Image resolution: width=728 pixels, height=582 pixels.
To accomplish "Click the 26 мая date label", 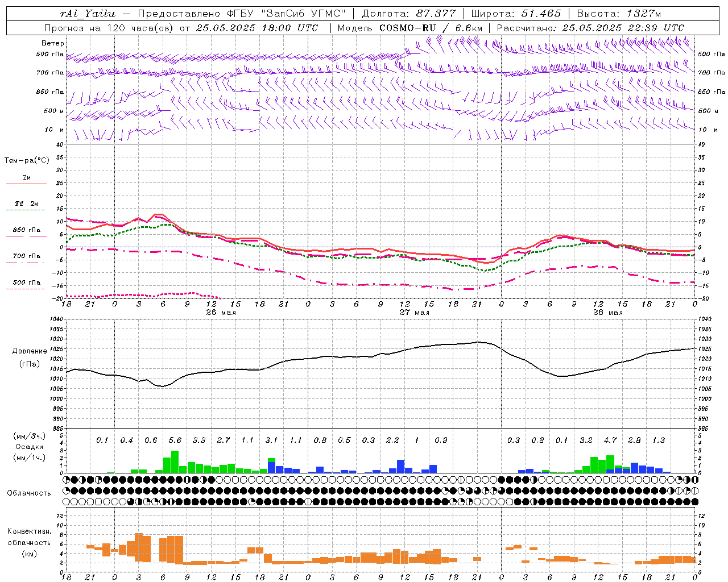I will 221,313.
